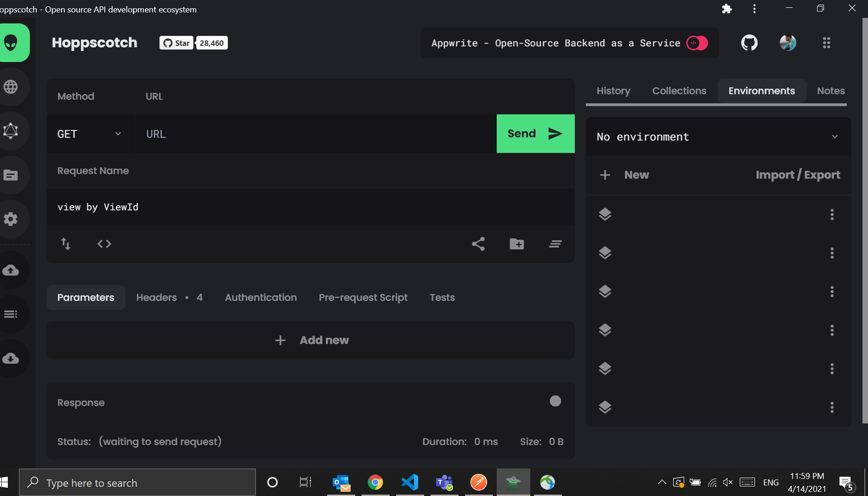Click the Windows taskbar search box

(x=137, y=483)
